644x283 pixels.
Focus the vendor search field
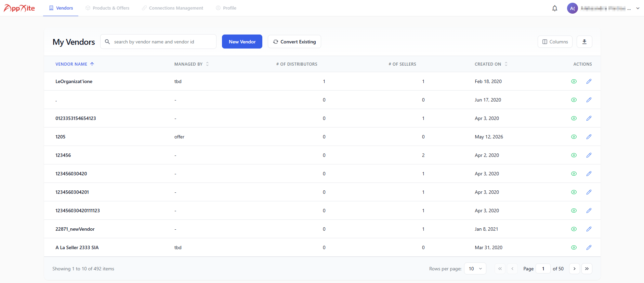coord(158,42)
